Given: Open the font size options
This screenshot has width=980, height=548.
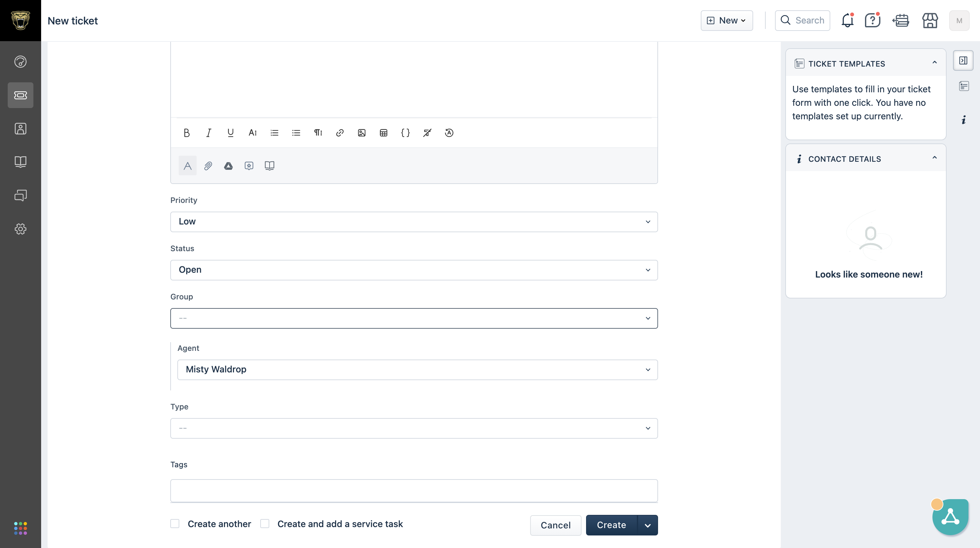Looking at the screenshot, I should point(253,133).
